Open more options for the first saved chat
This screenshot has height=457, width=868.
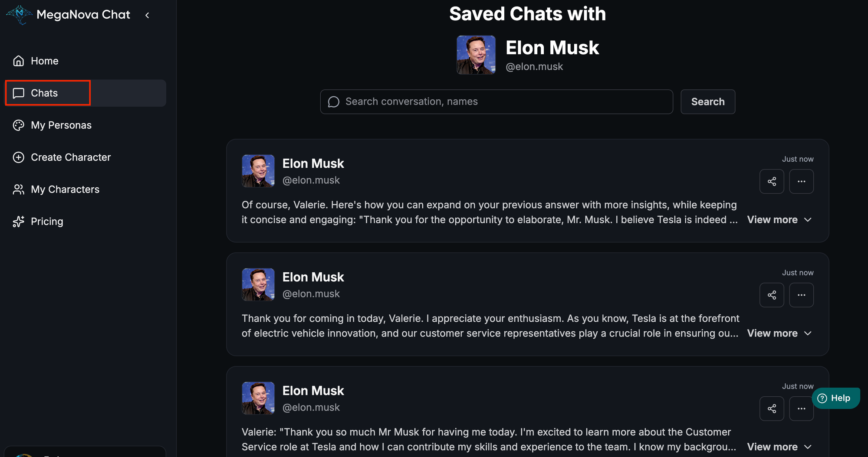click(801, 181)
